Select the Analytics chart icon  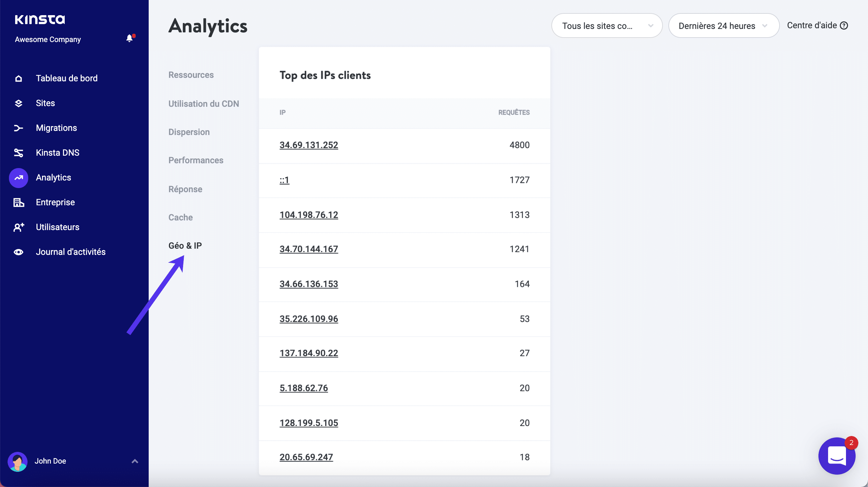click(18, 178)
